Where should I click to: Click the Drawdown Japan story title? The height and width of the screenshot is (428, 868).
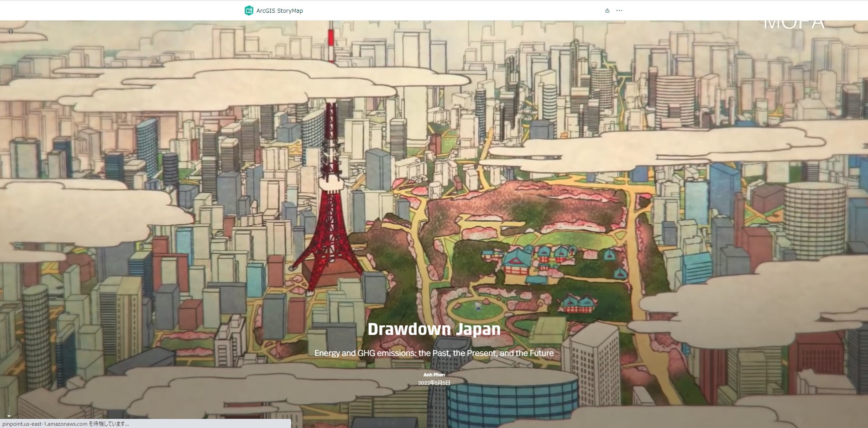(434, 329)
